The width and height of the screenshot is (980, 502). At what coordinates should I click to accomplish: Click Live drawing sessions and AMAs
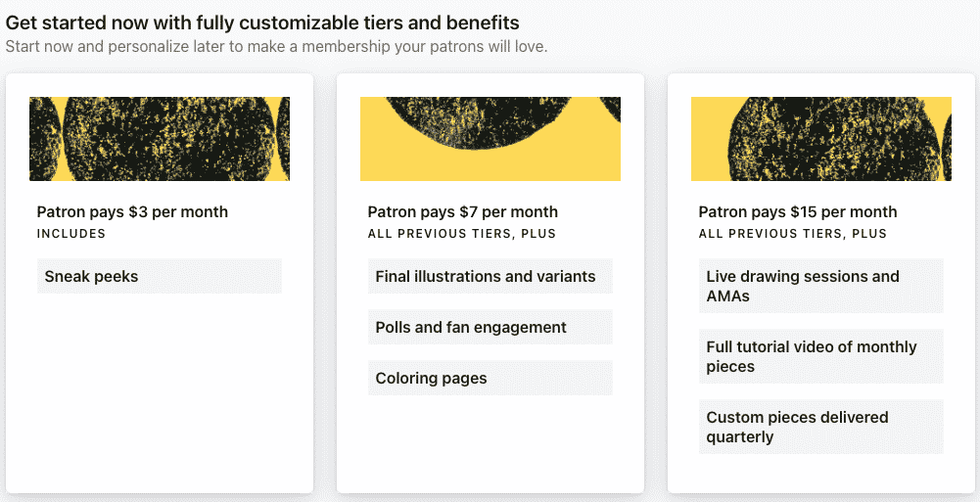coord(821,286)
